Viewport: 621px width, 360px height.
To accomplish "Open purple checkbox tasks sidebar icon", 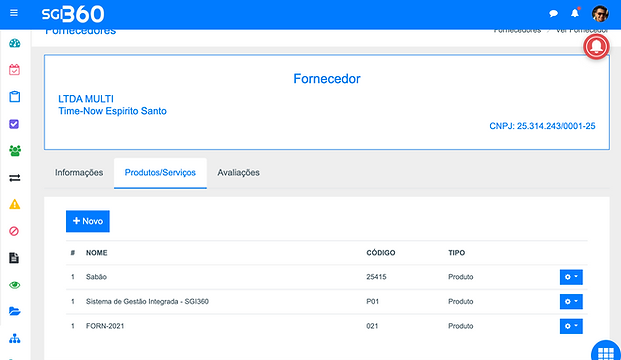I will point(14,124).
